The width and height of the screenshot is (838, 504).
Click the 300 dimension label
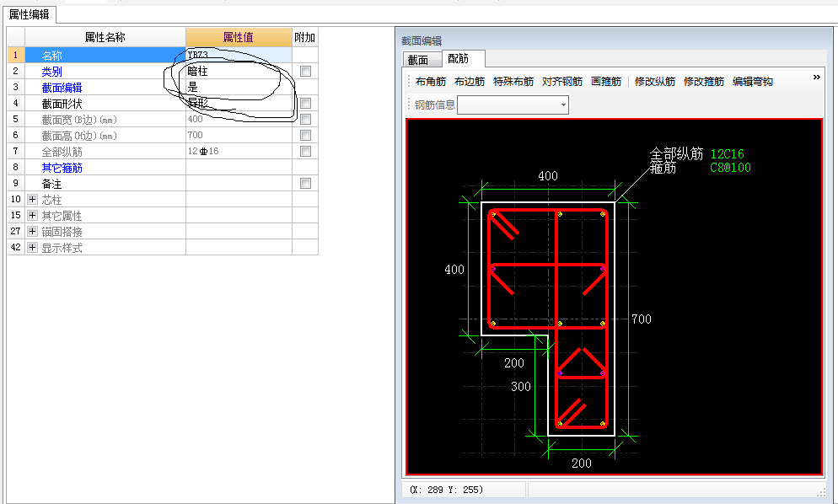(x=520, y=386)
